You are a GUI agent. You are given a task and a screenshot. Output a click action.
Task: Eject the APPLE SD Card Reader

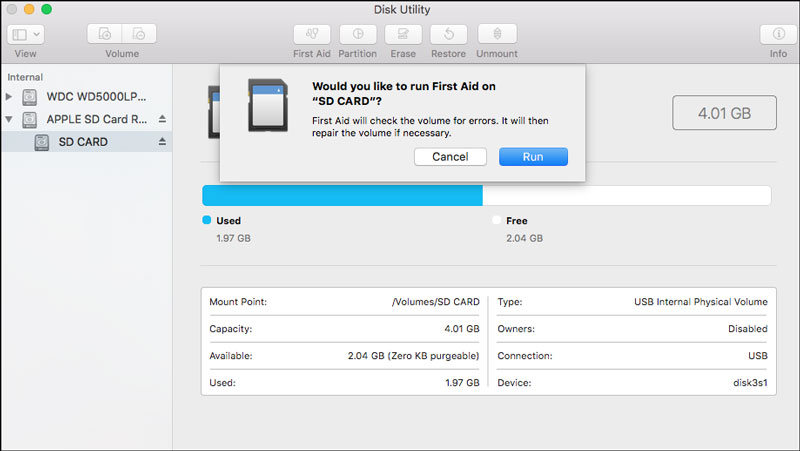tap(162, 120)
